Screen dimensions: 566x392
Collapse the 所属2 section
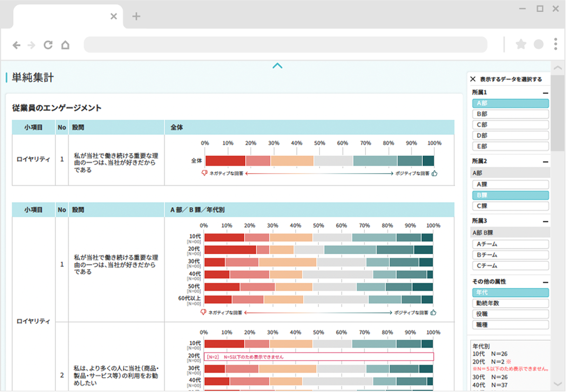(545, 162)
